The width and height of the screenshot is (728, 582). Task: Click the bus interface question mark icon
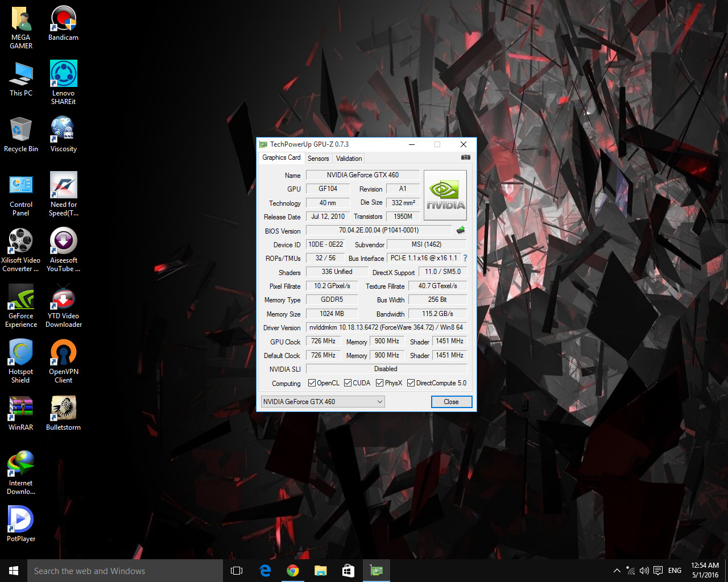pos(465,258)
